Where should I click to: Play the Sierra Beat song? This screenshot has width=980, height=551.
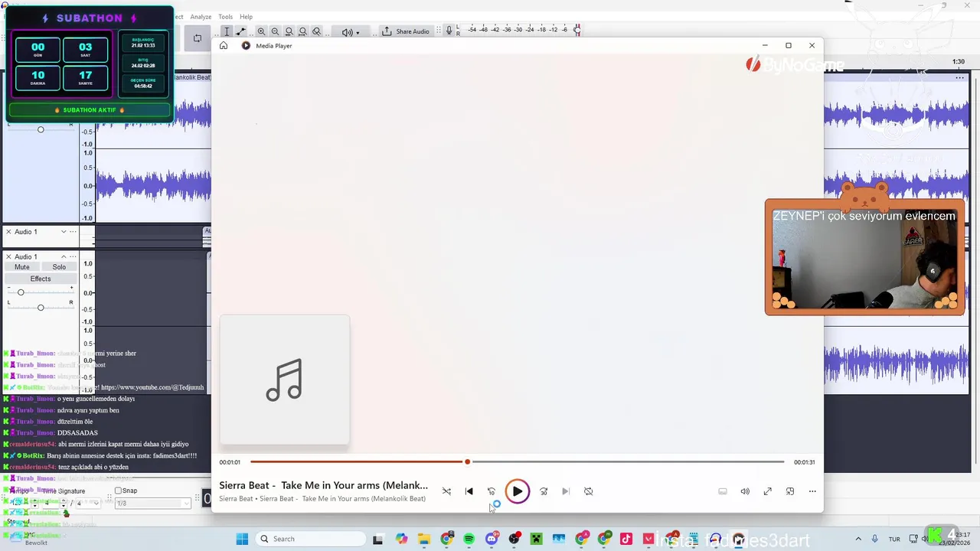coord(517,491)
